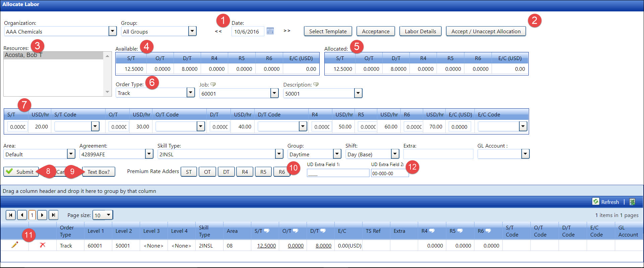Click the Labor Details button
Screen dimensions: 644x268
[x=420, y=31]
